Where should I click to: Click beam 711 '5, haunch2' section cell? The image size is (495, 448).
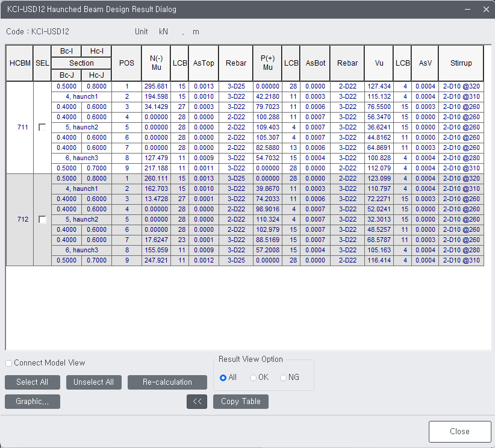coord(81,127)
